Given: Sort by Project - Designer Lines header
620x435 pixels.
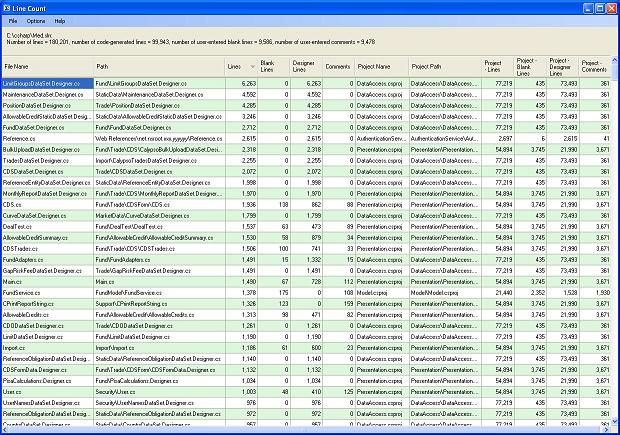Looking at the screenshot, I should [563, 66].
